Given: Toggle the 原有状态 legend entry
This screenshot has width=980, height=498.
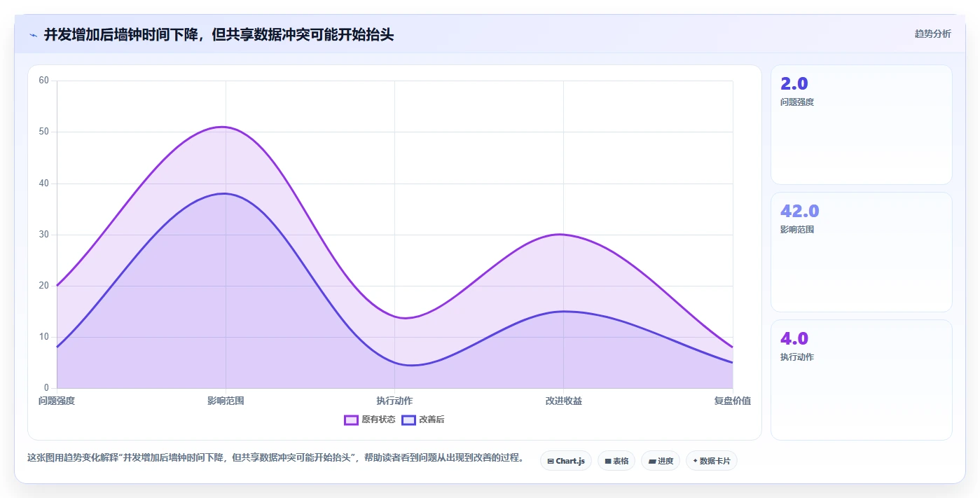Looking at the screenshot, I should click(370, 420).
